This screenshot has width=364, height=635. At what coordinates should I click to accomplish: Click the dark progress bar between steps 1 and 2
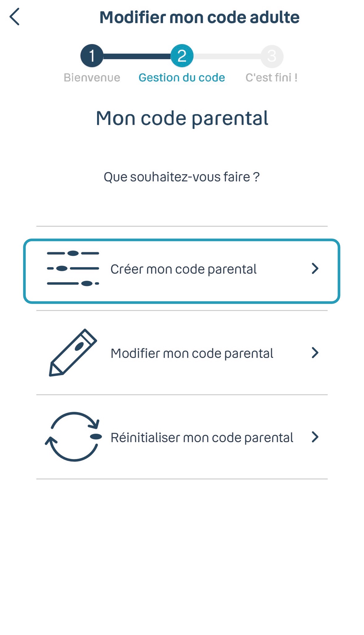point(137,56)
